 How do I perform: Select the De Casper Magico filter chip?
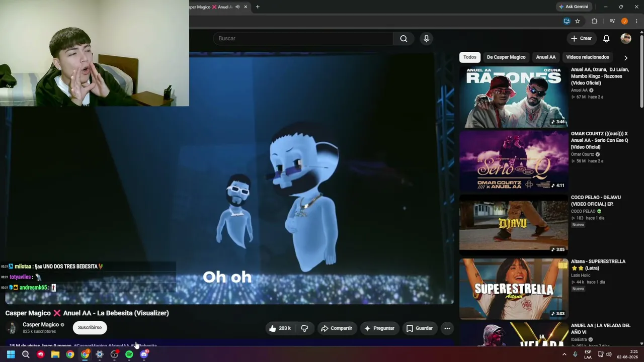(x=506, y=57)
